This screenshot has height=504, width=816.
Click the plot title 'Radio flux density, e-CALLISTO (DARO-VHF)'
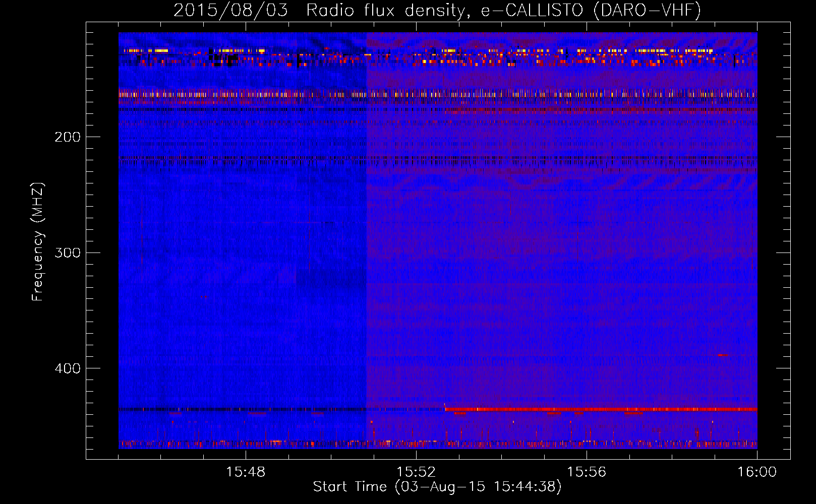(503, 11)
